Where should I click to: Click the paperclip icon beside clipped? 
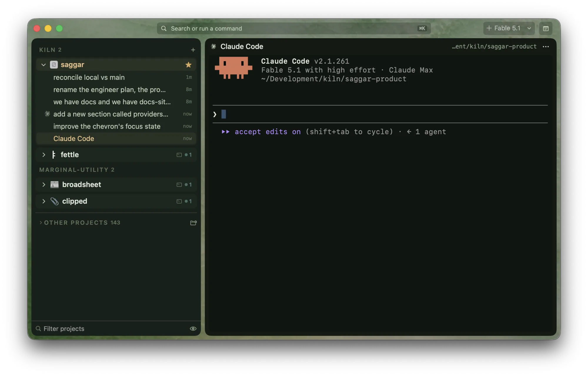pos(54,202)
